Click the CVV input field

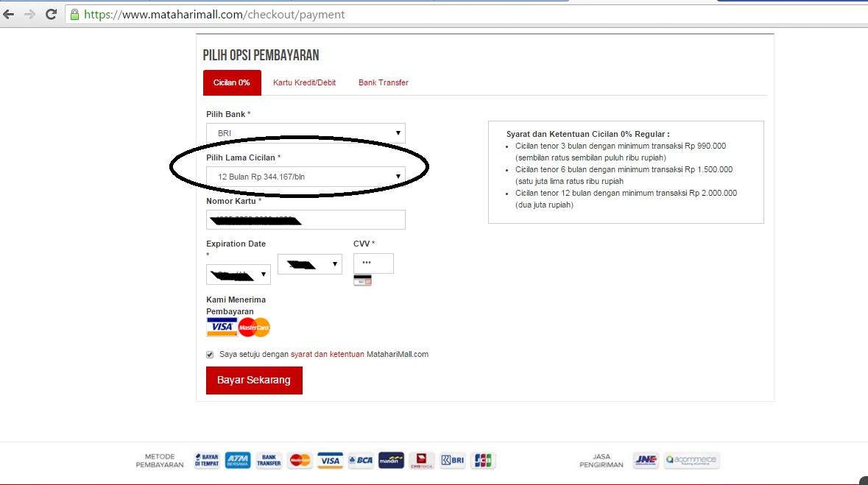pos(374,263)
